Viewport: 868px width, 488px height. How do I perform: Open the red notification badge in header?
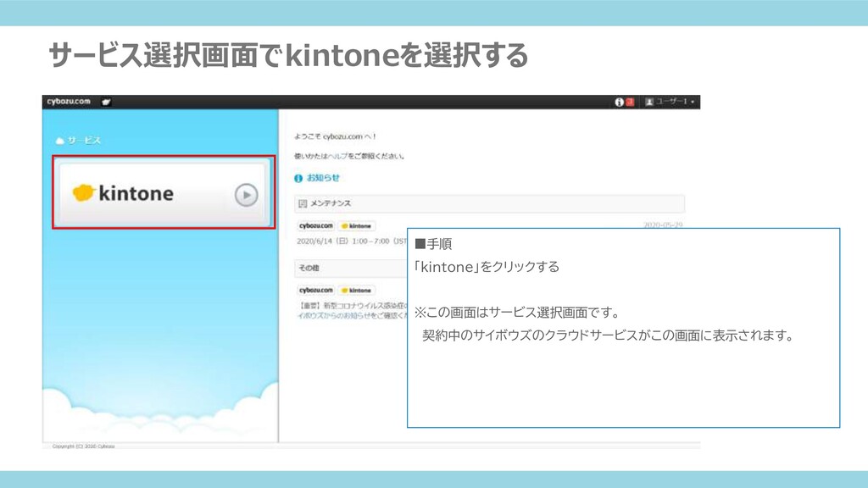click(x=630, y=102)
